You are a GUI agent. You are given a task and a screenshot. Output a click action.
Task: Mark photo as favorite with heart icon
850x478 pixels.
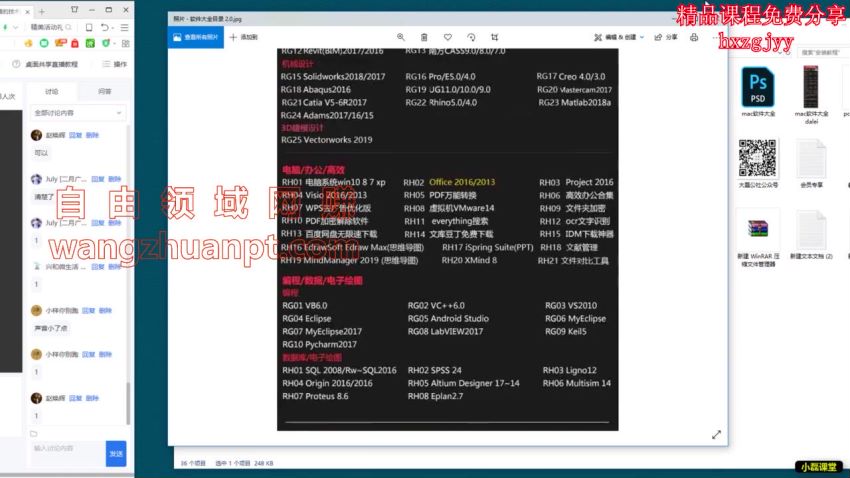[x=448, y=37]
